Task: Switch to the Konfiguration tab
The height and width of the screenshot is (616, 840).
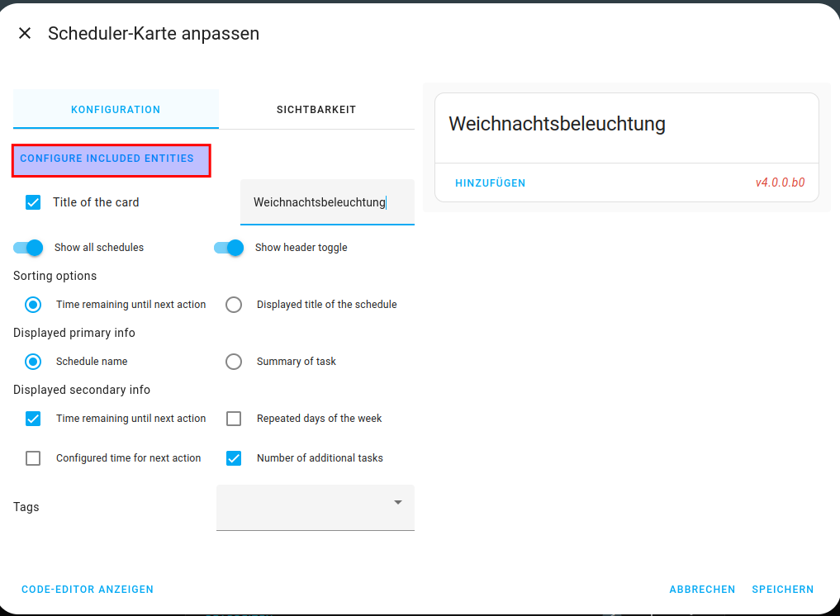Action: tap(116, 109)
